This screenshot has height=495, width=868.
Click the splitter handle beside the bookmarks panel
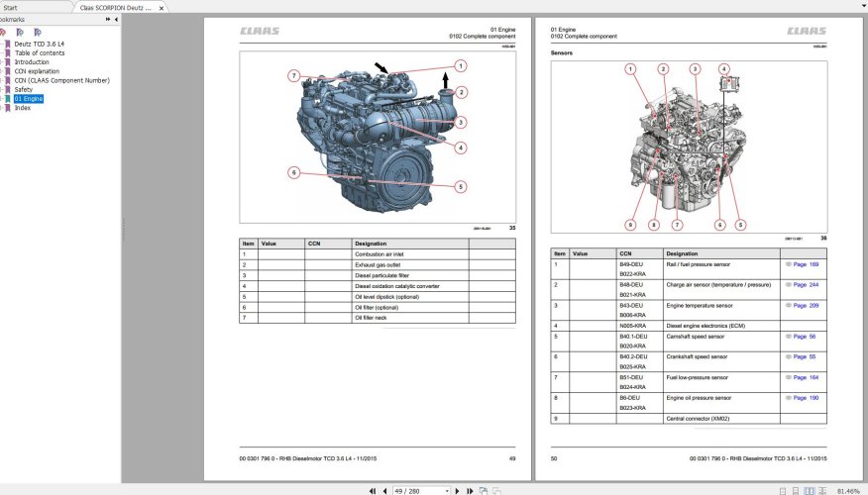pyautogui.click(x=123, y=230)
